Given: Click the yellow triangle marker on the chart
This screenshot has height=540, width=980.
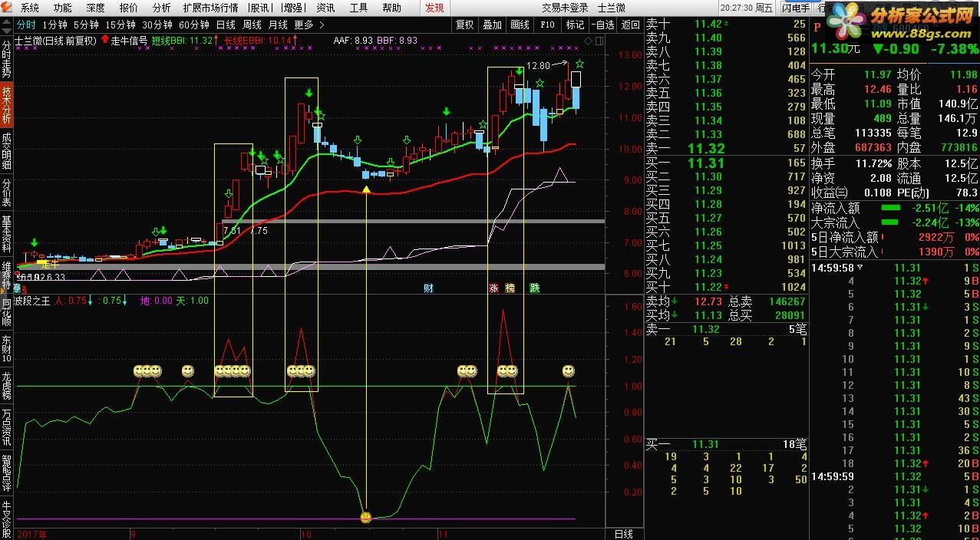Looking at the screenshot, I should pos(366,189).
